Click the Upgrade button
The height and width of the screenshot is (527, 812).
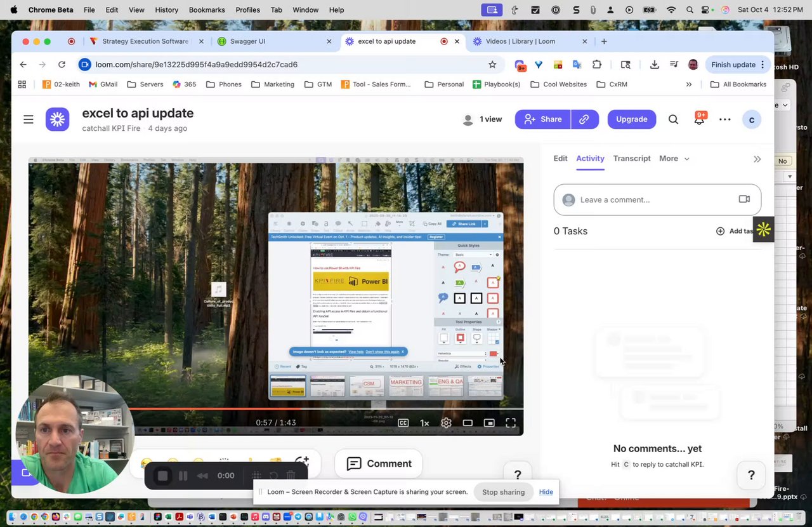[x=632, y=119]
